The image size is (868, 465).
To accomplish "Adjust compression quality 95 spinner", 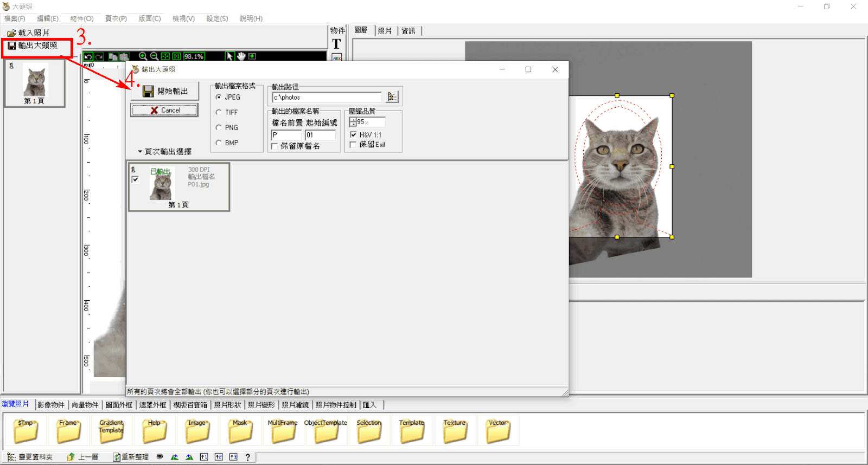I will [x=353, y=122].
